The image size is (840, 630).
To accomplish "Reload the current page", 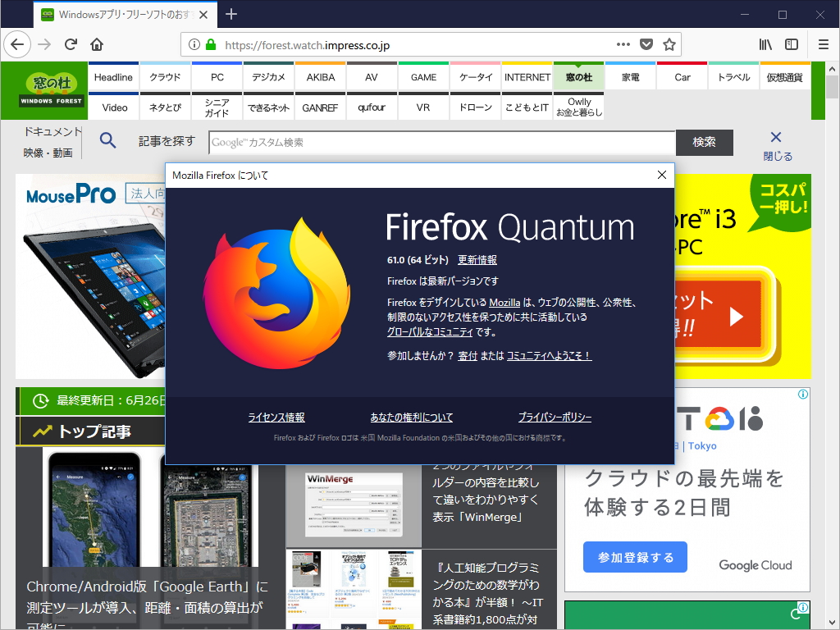I will coord(71,44).
